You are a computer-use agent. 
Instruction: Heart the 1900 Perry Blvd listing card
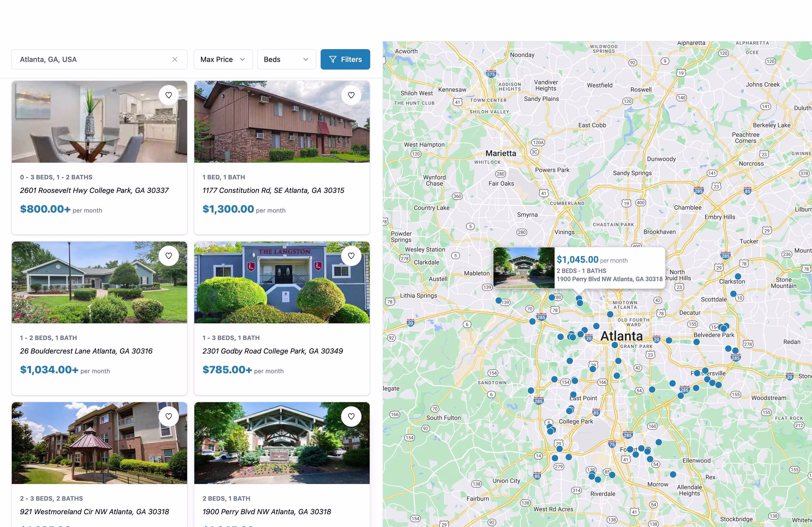click(351, 416)
